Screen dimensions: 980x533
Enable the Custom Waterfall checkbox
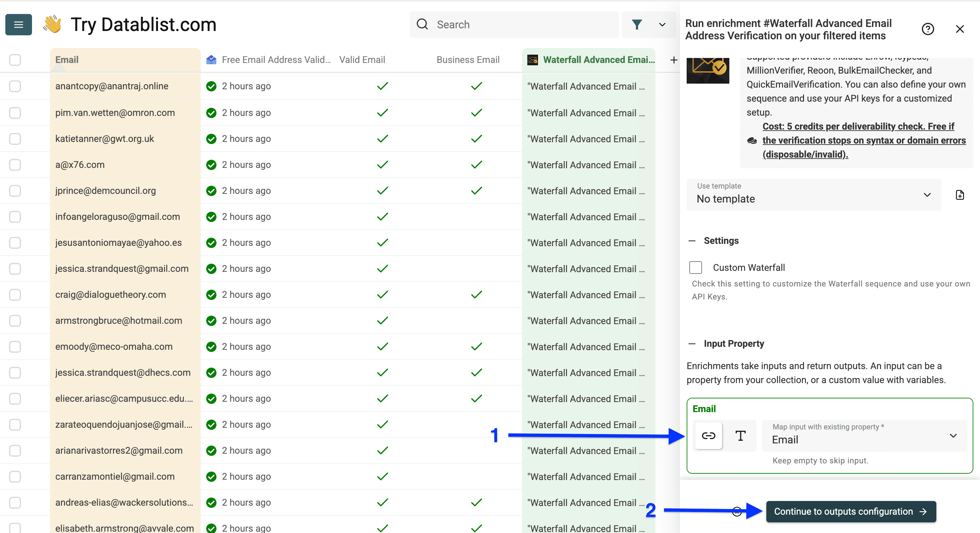[695, 267]
